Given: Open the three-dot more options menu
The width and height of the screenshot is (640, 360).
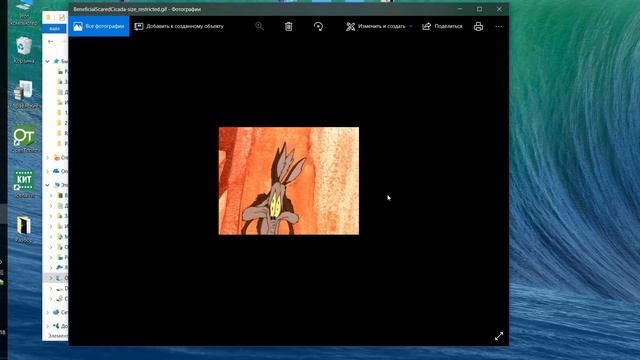Looking at the screenshot, I should (499, 26).
